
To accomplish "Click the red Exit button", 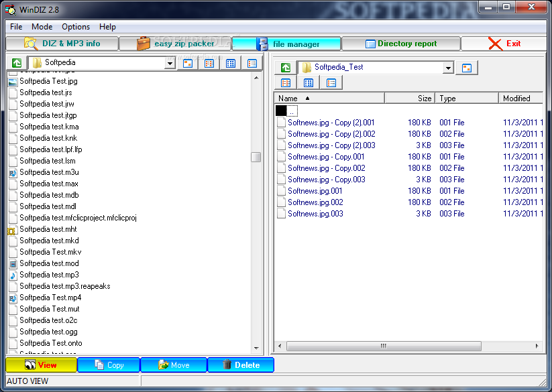I will pyautogui.click(x=504, y=44).
